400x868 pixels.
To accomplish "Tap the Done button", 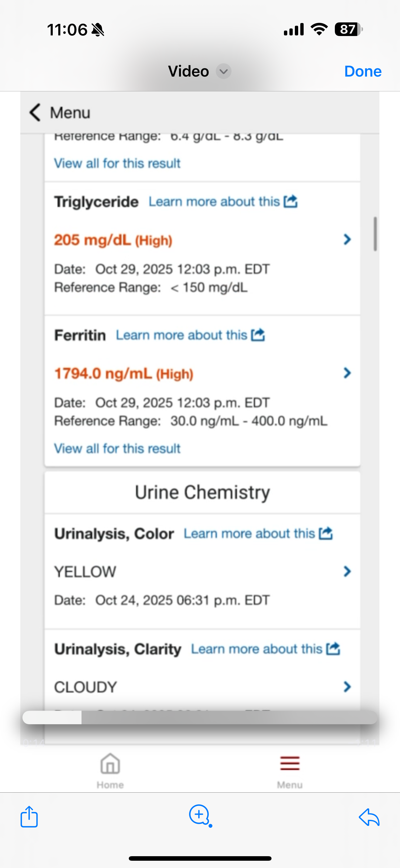I will pyautogui.click(x=362, y=71).
